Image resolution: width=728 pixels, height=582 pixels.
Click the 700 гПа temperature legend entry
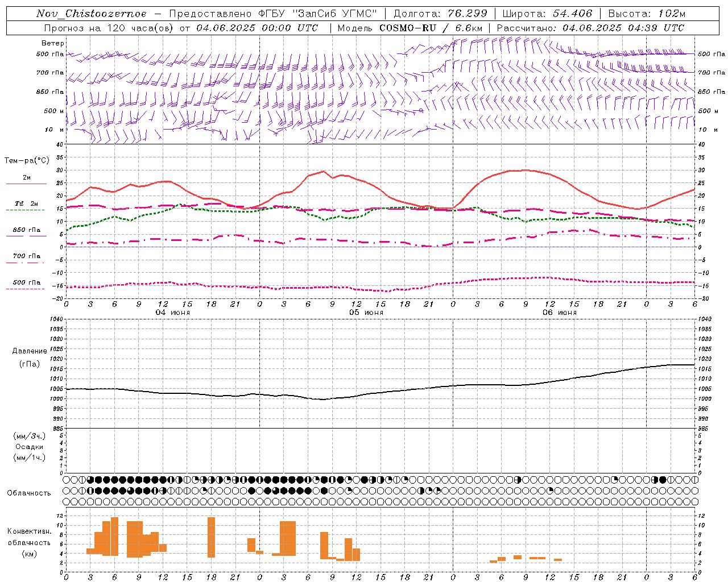[x=27, y=256]
